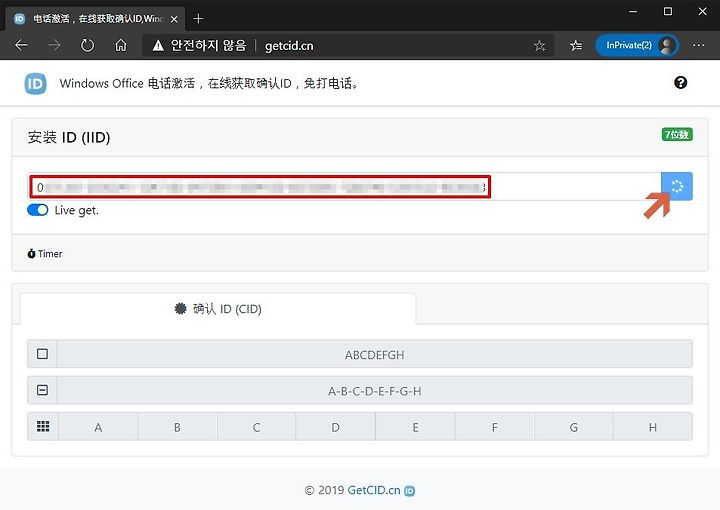This screenshot has height=510, width=720.
Task: Open the InPrivate profile button
Action: point(637,45)
